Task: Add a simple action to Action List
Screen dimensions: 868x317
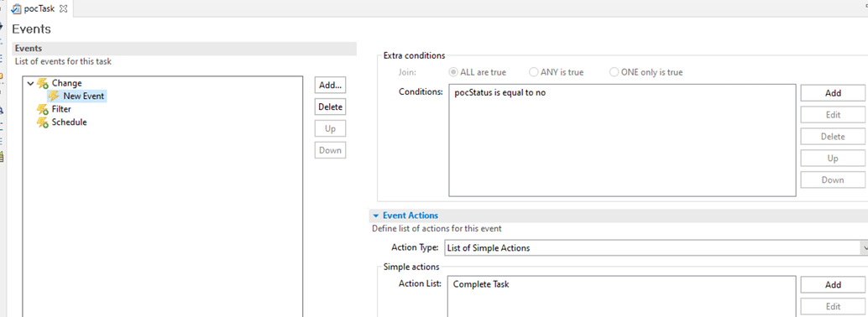Action: [x=833, y=284]
